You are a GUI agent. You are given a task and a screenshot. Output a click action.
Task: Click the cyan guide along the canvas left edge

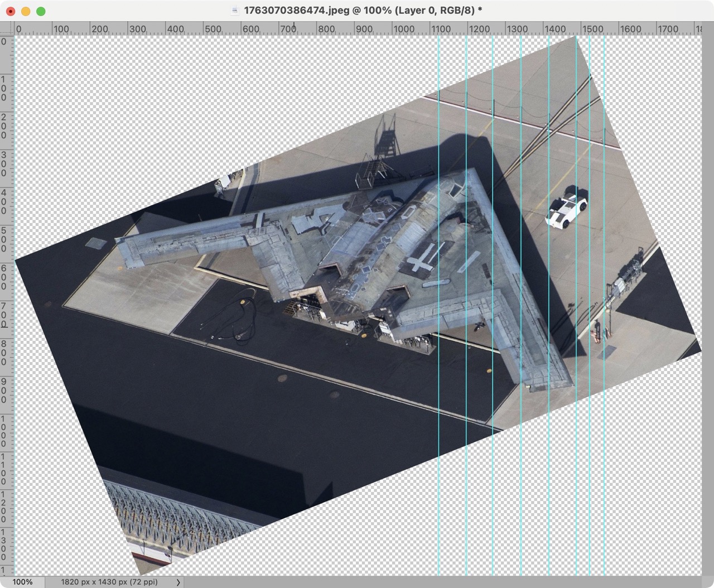coord(15,306)
